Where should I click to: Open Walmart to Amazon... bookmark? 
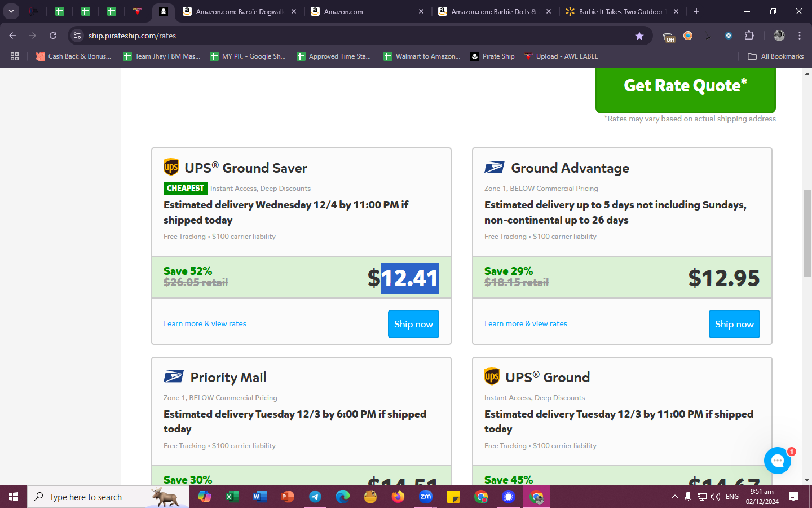click(x=422, y=56)
